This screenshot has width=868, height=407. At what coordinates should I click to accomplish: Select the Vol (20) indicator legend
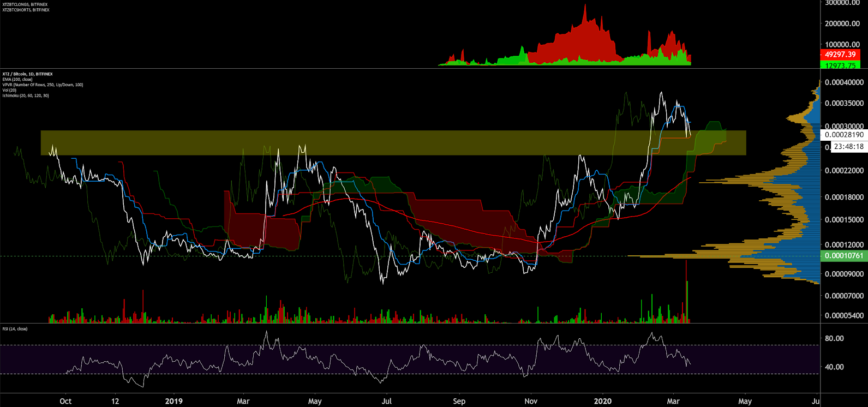point(9,90)
